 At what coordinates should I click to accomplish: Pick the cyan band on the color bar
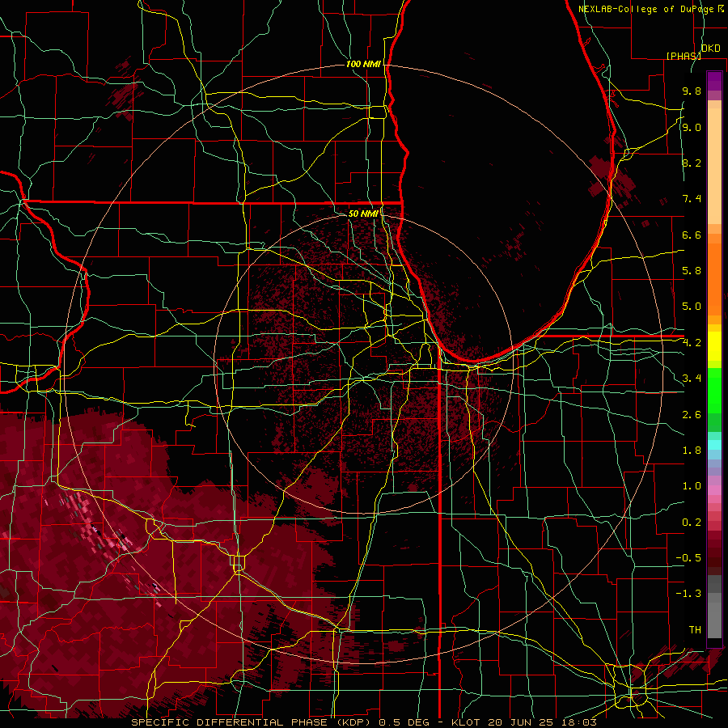[714, 445]
